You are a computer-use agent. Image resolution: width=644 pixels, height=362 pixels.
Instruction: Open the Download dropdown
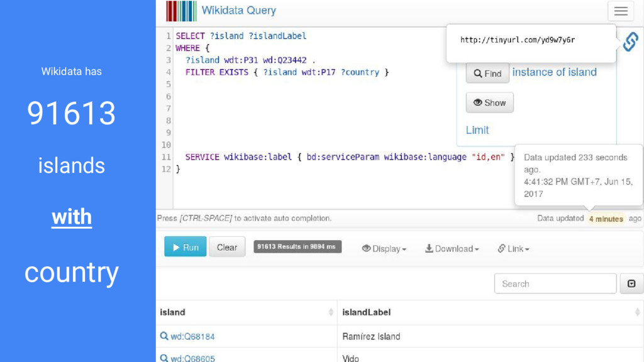pos(452,249)
